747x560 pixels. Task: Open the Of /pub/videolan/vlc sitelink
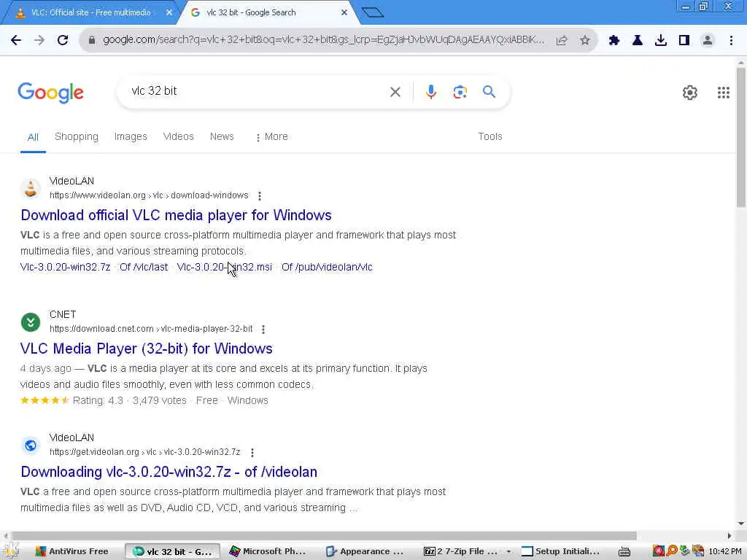(327, 267)
